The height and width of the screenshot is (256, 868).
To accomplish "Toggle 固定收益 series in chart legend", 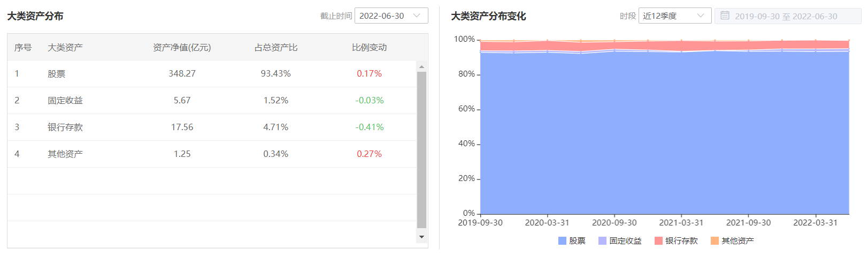I will click(x=620, y=241).
